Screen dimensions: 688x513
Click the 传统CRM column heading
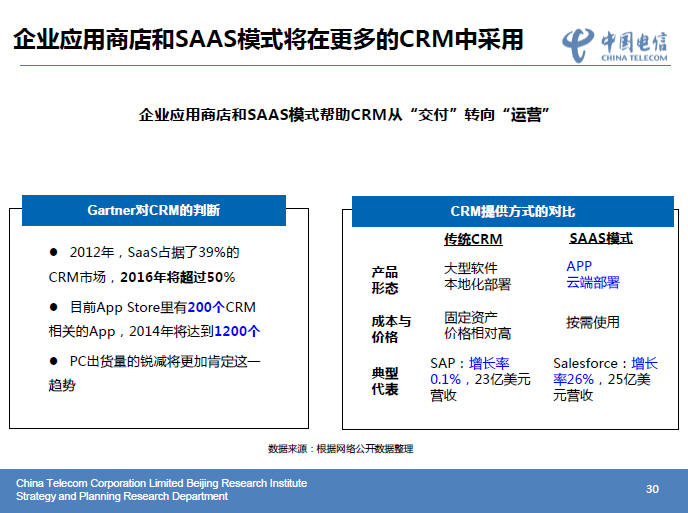coord(473,239)
